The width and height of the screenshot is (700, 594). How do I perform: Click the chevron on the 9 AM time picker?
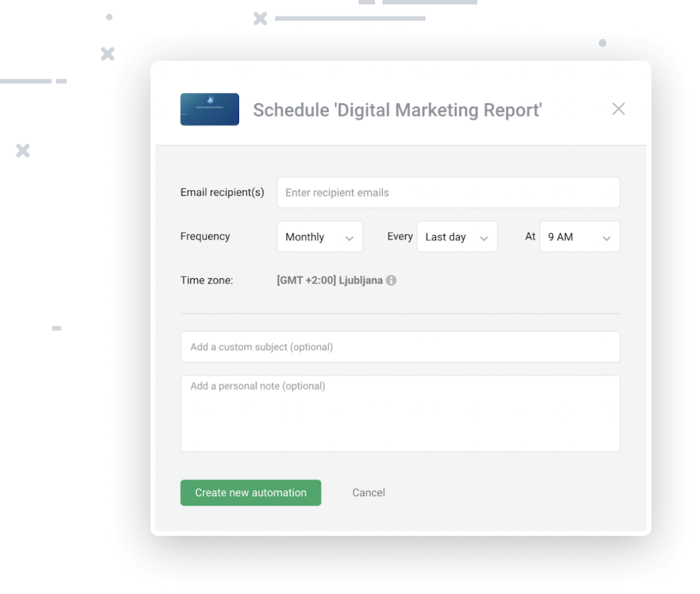606,237
